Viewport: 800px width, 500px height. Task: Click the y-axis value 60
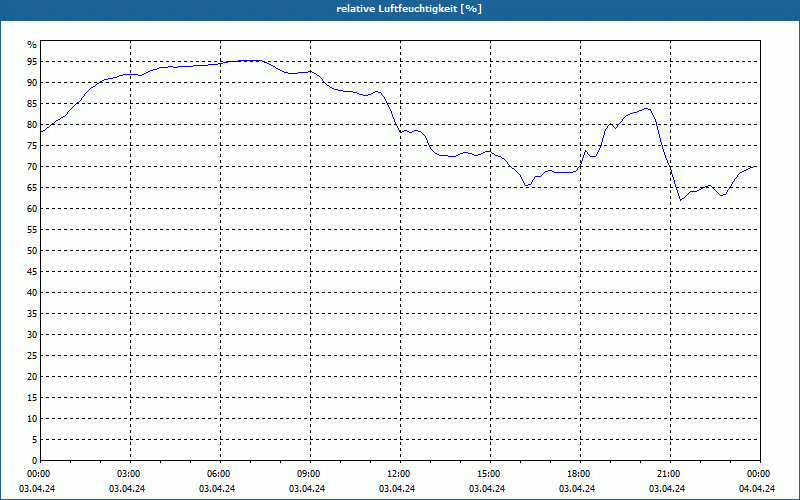click(32, 209)
